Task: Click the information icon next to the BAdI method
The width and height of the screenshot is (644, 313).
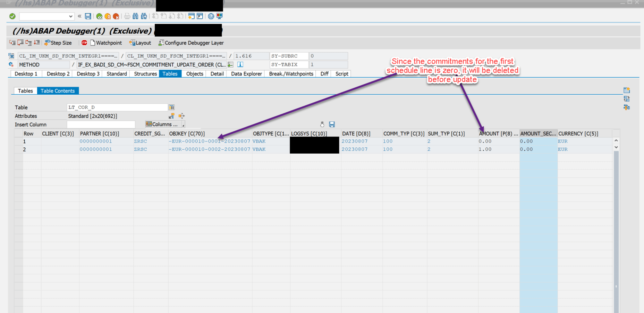Action: (240, 64)
